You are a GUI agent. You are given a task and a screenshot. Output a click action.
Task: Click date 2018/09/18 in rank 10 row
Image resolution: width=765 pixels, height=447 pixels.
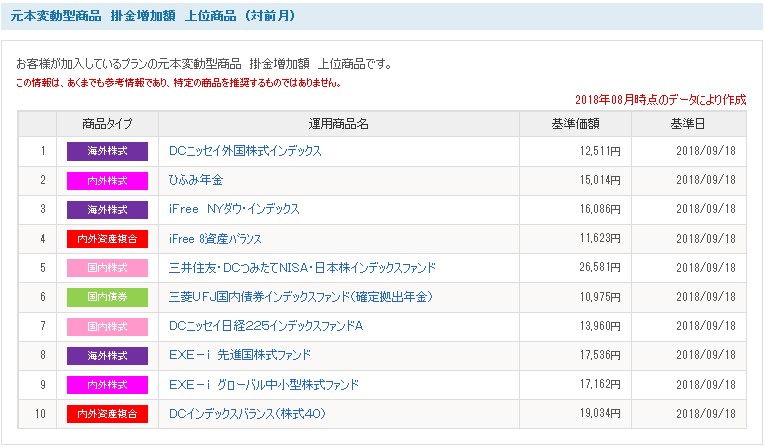pyautogui.click(x=705, y=413)
